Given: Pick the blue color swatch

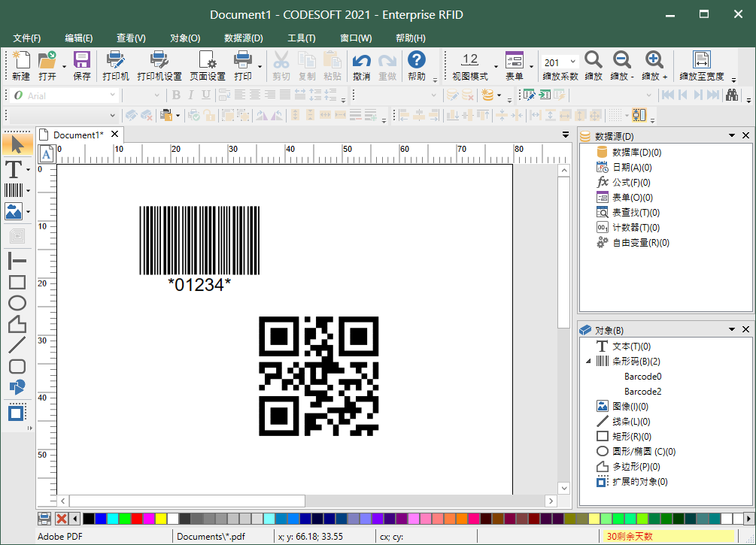Looking at the screenshot, I should [101, 519].
